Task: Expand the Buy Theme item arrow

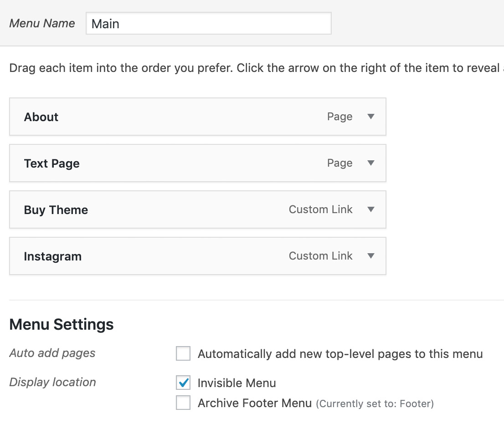Action: (x=371, y=209)
